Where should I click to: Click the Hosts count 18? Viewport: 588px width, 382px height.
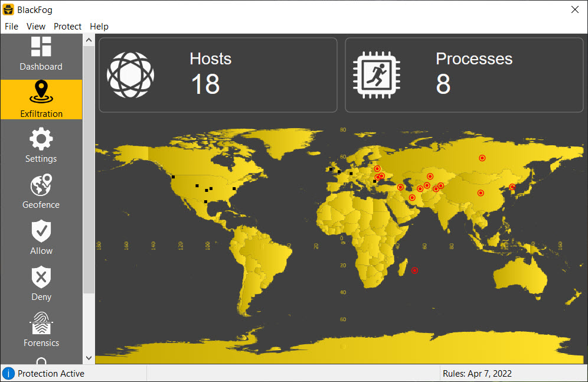tap(205, 84)
